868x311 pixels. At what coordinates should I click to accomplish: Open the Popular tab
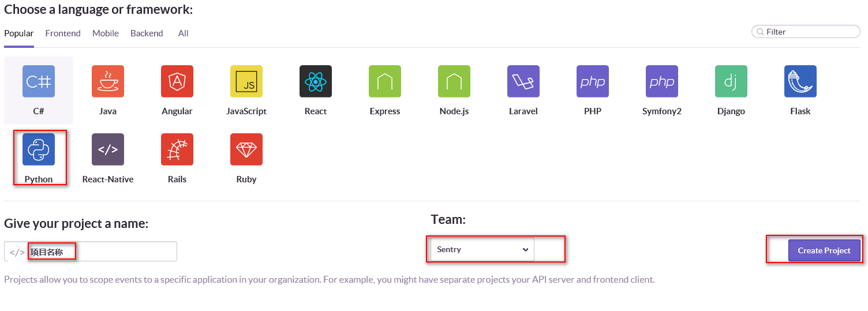[x=19, y=33]
